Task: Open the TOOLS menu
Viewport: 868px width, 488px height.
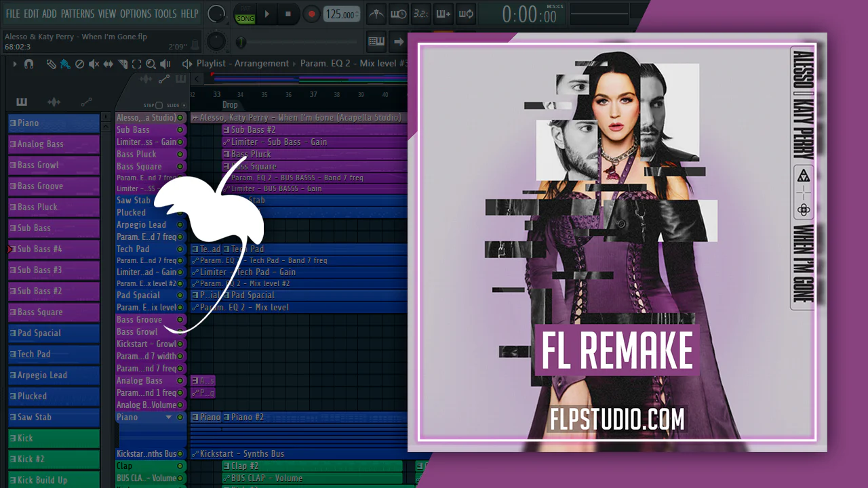Action: 165,14
